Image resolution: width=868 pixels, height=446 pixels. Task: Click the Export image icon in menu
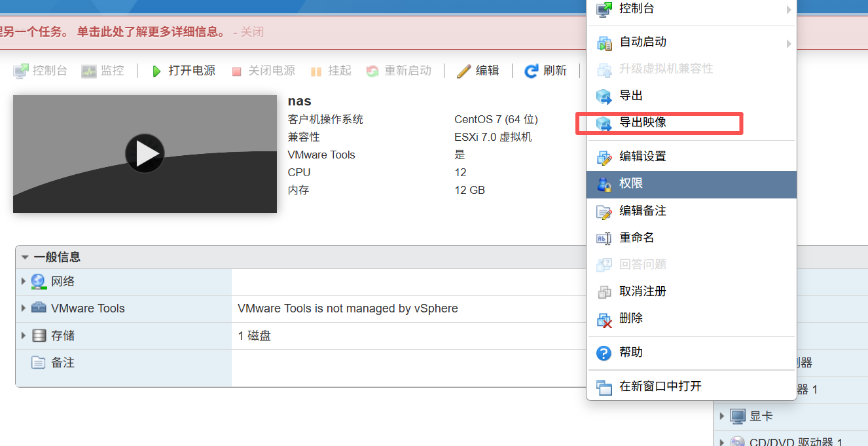pyautogui.click(x=604, y=123)
